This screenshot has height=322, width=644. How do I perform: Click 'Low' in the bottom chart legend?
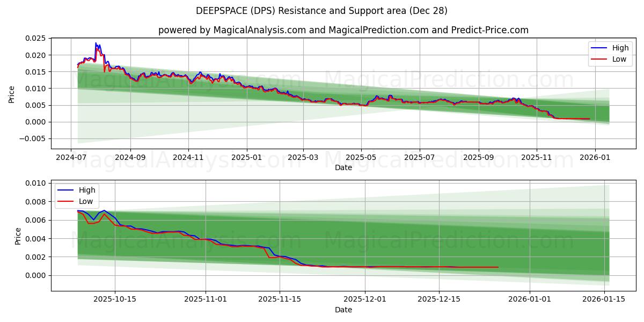86,202
